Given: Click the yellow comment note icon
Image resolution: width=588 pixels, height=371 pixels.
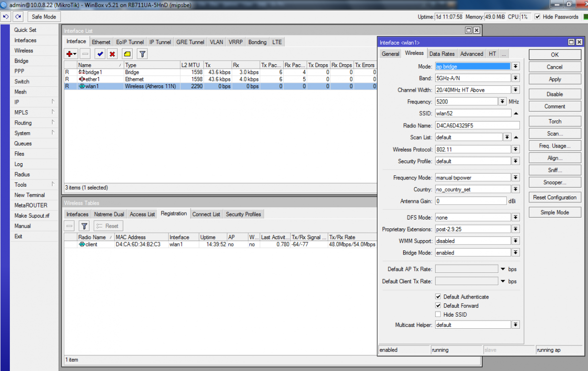Looking at the screenshot, I should 127,54.
